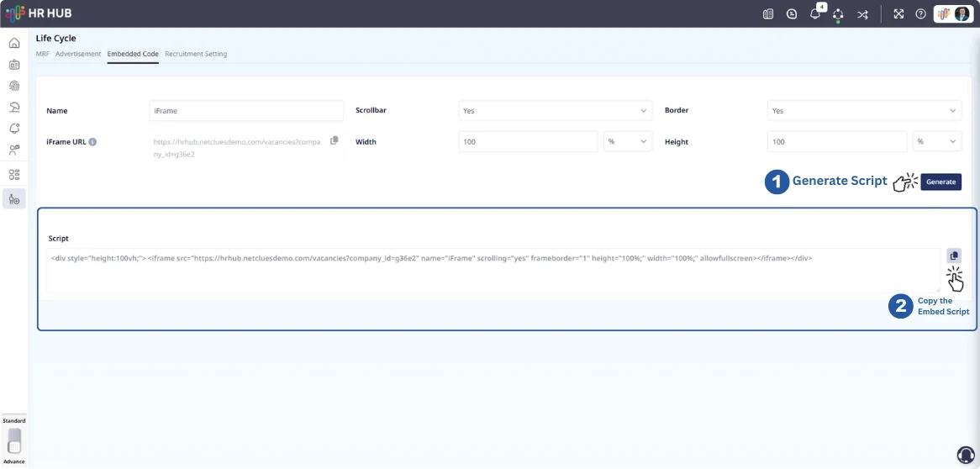Open help question mark icon
980x469 pixels.
920,13
